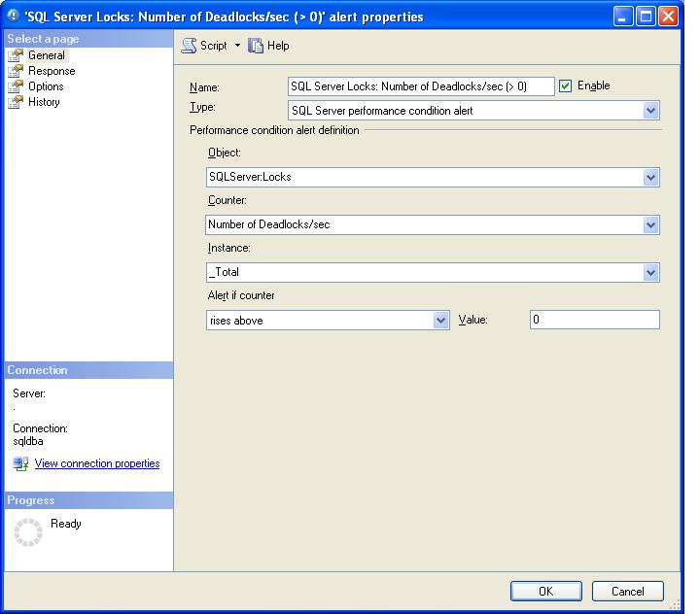Expand the Instance dropdown arrow
Viewport: 700px width, 614px height.
tap(650, 272)
